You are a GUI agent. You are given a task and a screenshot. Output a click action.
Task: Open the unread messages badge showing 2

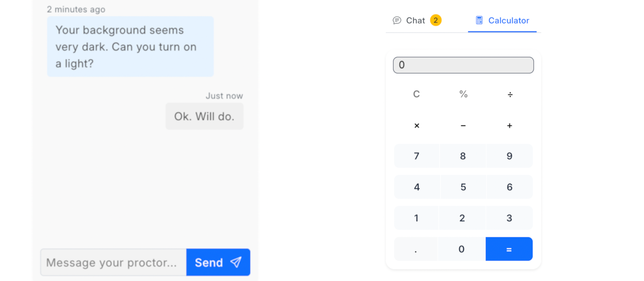coord(436,20)
